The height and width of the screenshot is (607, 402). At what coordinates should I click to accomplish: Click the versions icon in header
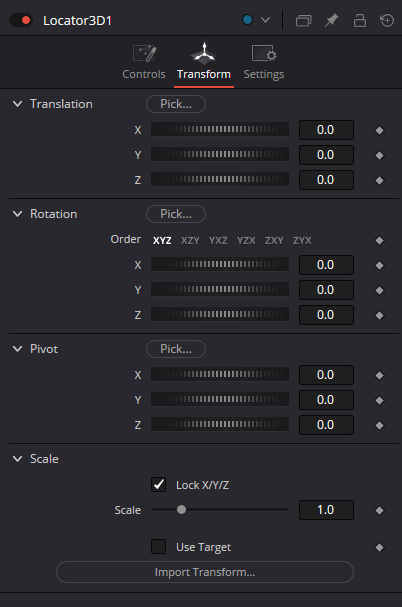pos(303,20)
